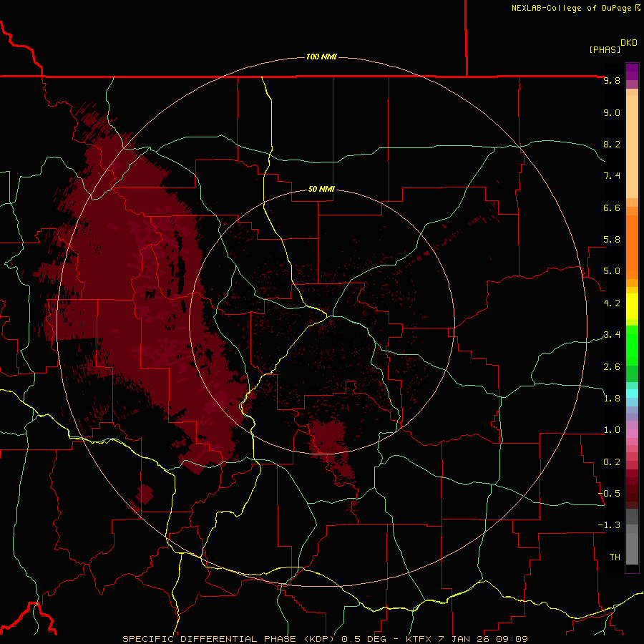Pick the pink segment of the color bar

click(632, 434)
